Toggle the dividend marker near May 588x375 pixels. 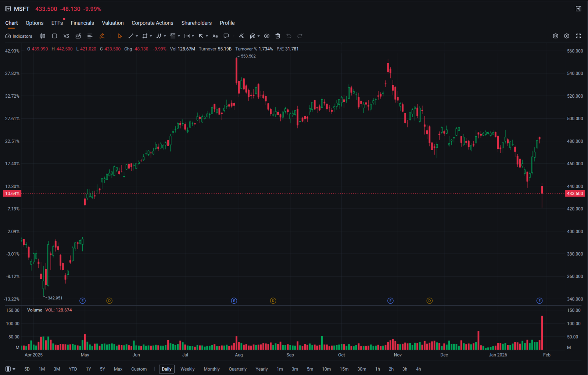[109, 301]
